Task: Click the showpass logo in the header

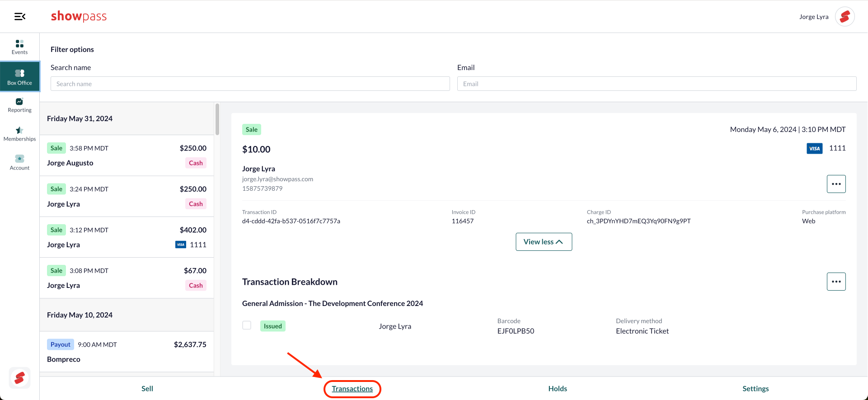Action: [79, 16]
